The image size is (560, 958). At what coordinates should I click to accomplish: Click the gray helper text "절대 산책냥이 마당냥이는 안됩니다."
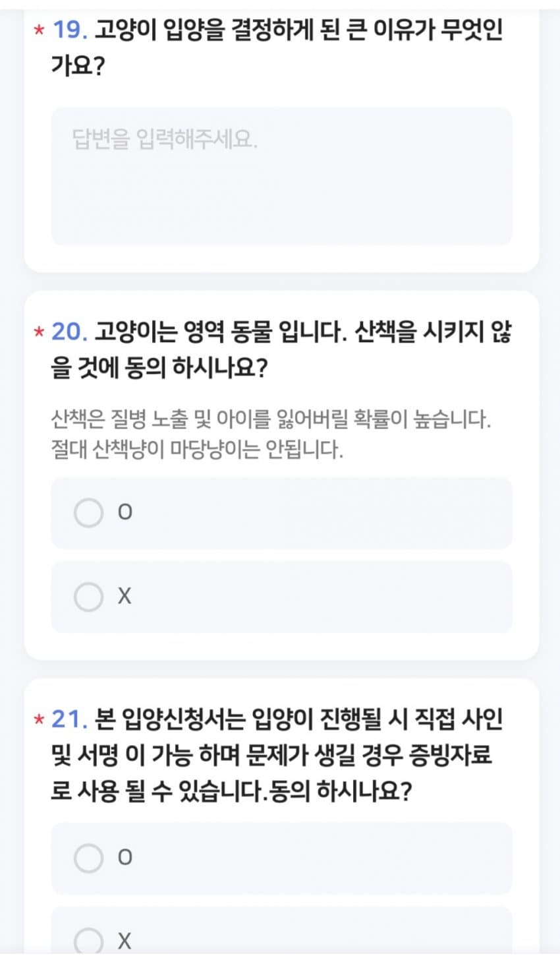197,451
